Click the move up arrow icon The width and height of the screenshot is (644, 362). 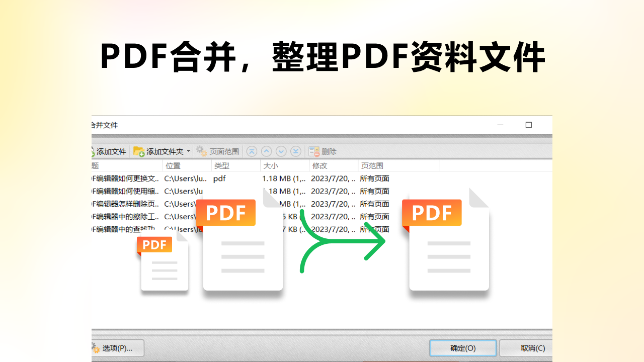point(266,151)
